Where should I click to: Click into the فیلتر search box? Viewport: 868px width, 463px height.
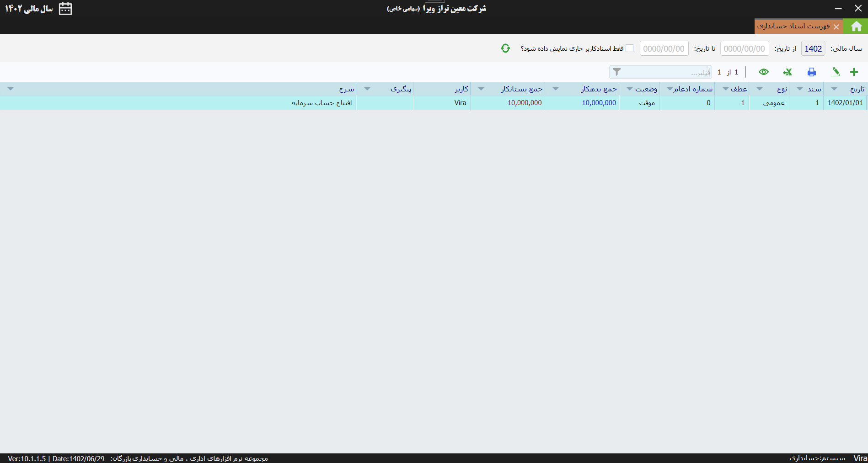[660, 72]
